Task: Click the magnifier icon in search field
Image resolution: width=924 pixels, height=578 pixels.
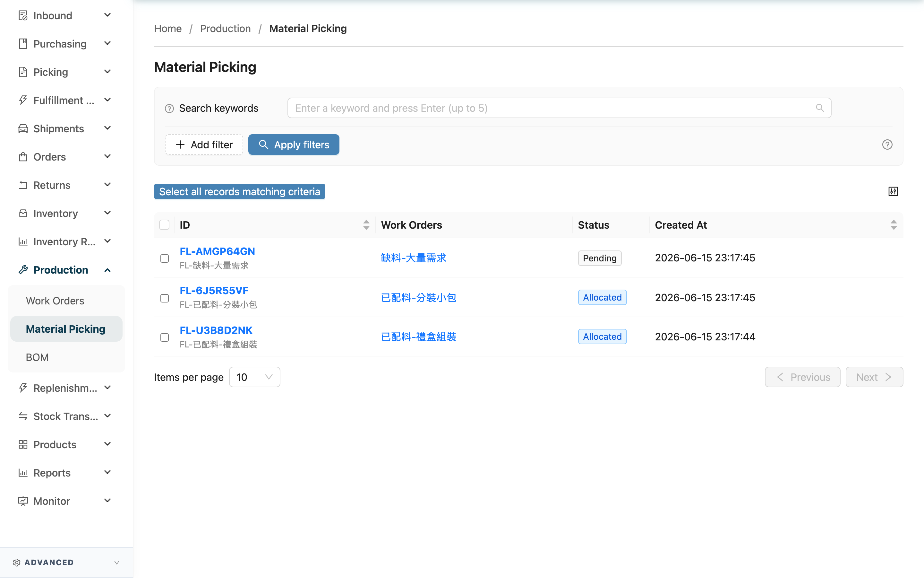Action: 819,108
